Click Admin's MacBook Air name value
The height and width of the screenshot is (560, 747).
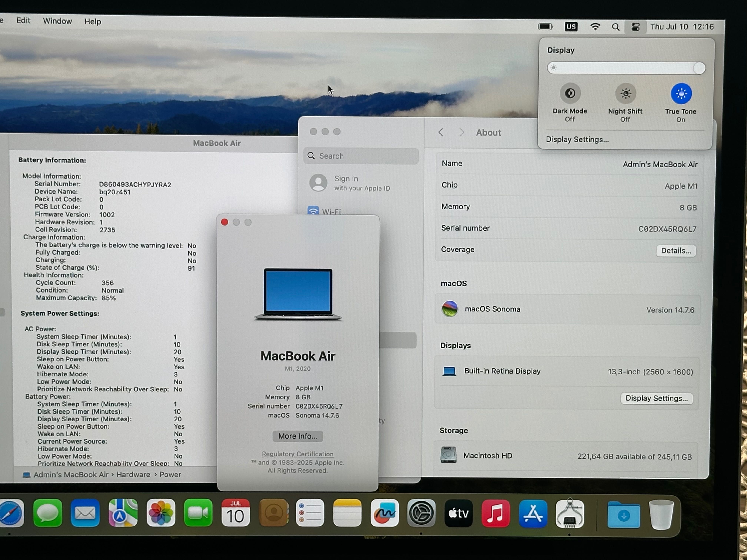[x=660, y=164]
